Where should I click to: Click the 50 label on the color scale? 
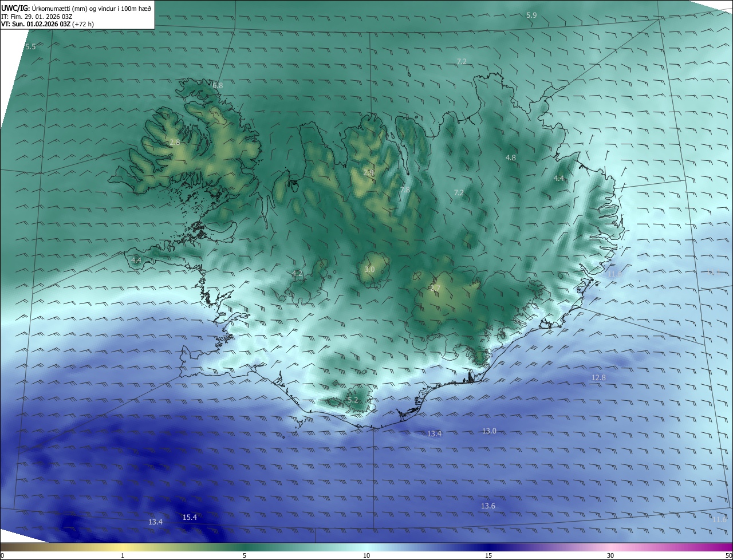(728, 555)
